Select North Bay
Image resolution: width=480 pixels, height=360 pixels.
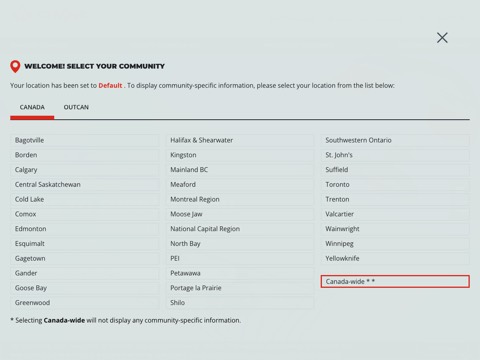[x=240, y=244]
